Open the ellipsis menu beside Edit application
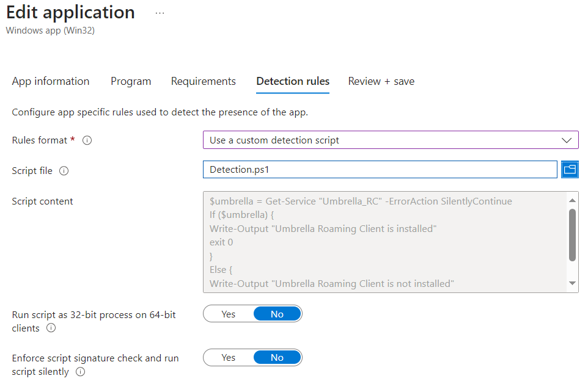This screenshot has width=588, height=384. click(160, 13)
